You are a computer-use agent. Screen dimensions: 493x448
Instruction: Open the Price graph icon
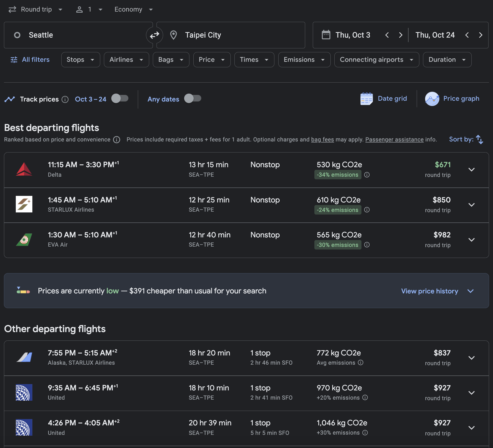[x=432, y=99]
